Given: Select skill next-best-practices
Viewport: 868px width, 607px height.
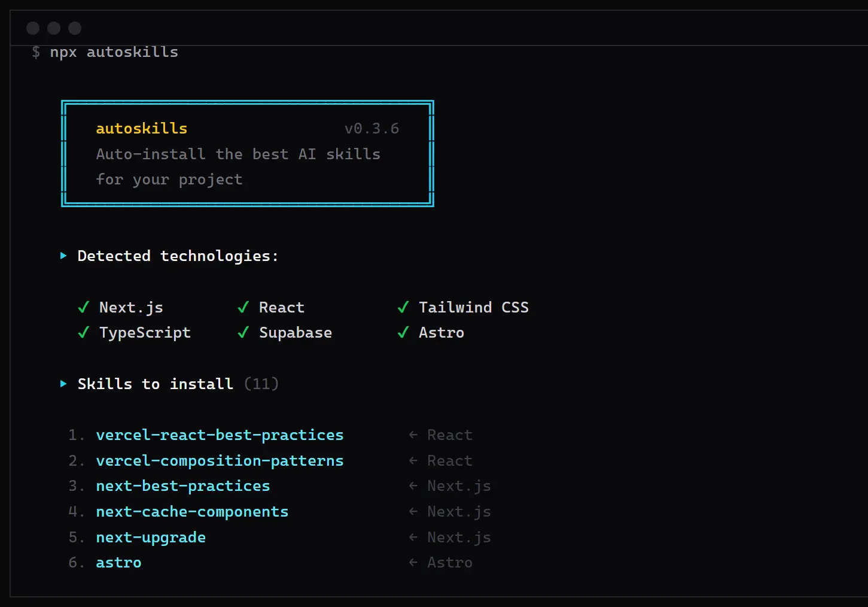Looking at the screenshot, I should tap(183, 486).
